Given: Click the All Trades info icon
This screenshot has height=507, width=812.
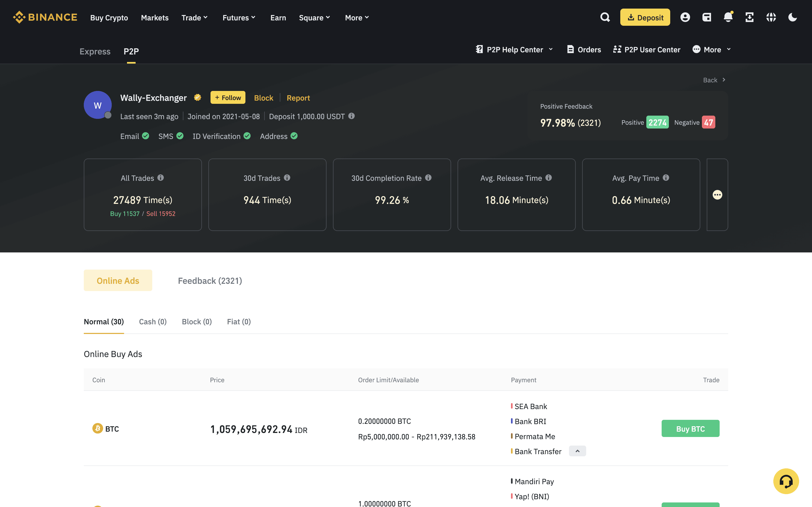Looking at the screenshot, I should click(x=161, y=178).
